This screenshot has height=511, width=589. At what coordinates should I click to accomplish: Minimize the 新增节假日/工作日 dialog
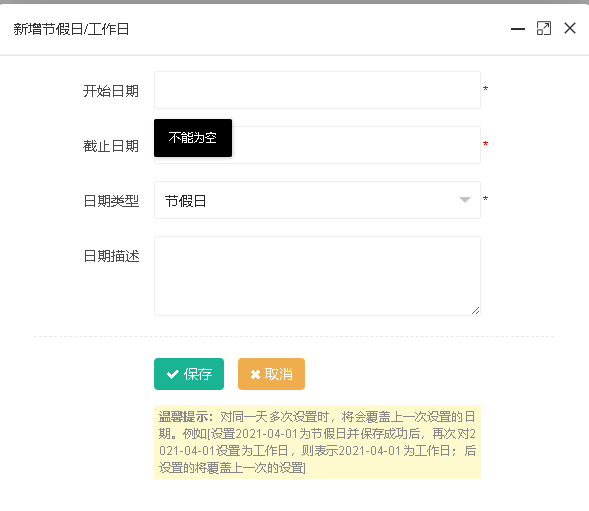[x=518, y=29]
